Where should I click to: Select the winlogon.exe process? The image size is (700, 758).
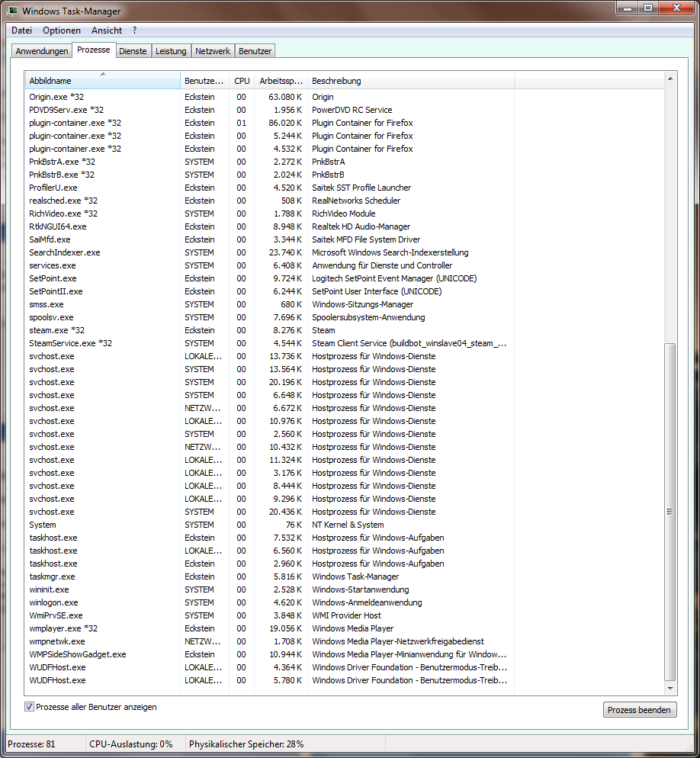tap(269, 602)
